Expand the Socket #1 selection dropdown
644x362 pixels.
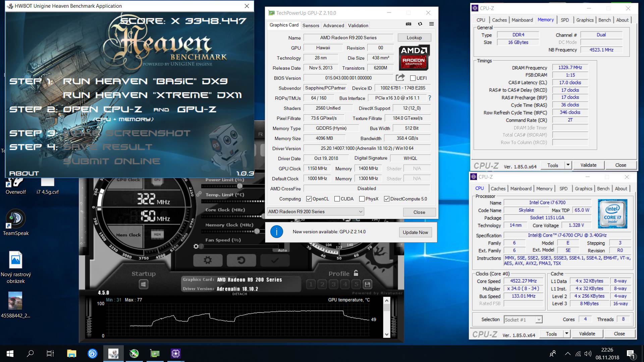tap(523, 320)
